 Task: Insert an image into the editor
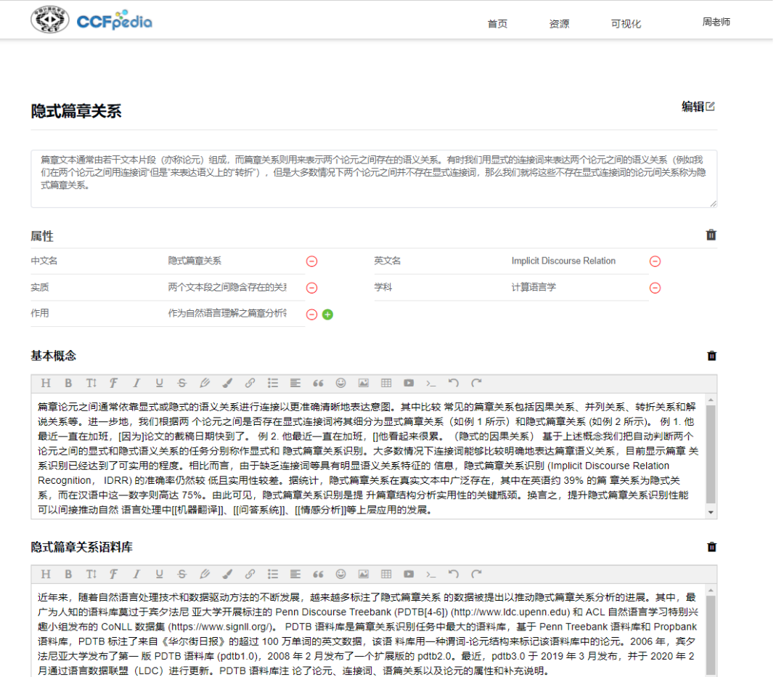point(363,383)
